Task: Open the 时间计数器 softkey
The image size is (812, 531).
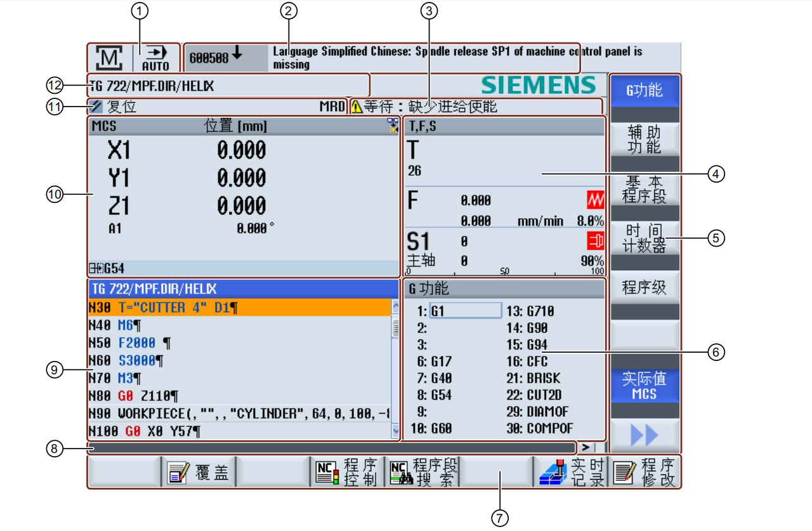Action: pyautogui.click(x=644, y=239)
